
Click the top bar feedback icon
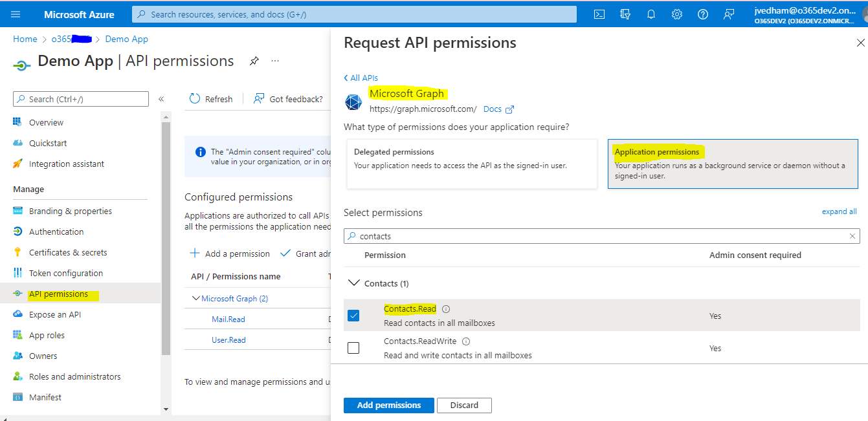[729, 14]
